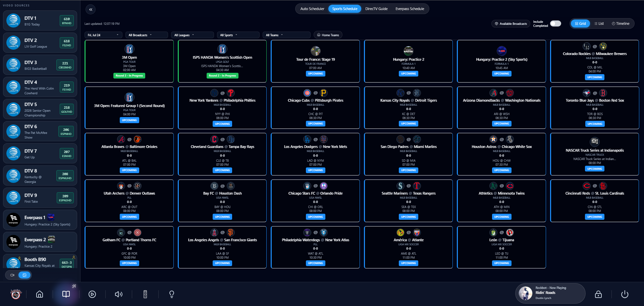Viewport: 644px width, 306px height.
Task: Click Texas Rangers logo on Mariners card
Action: 417,186
